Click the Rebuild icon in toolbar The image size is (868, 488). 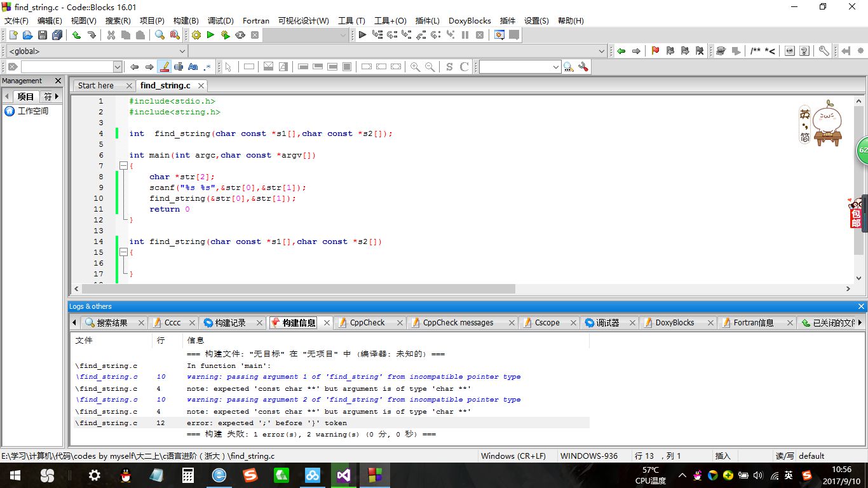(x=240, y=35)
